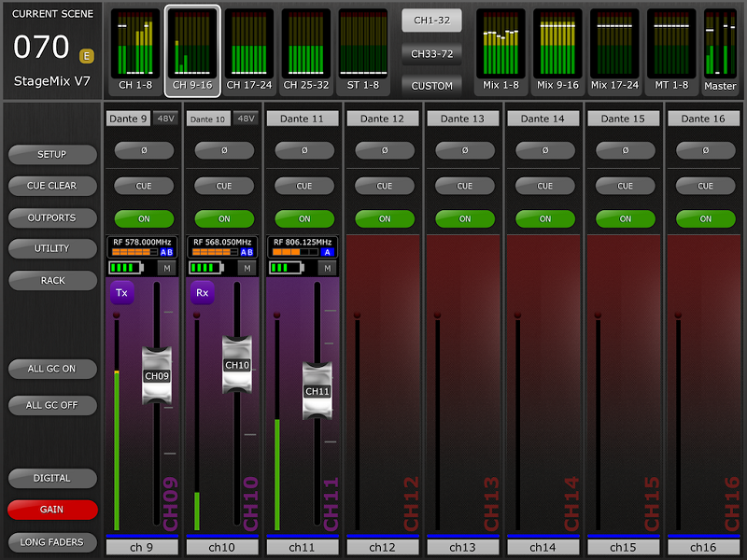
Task: Cue the Dante 11 channel
Action: pos(304,186)
